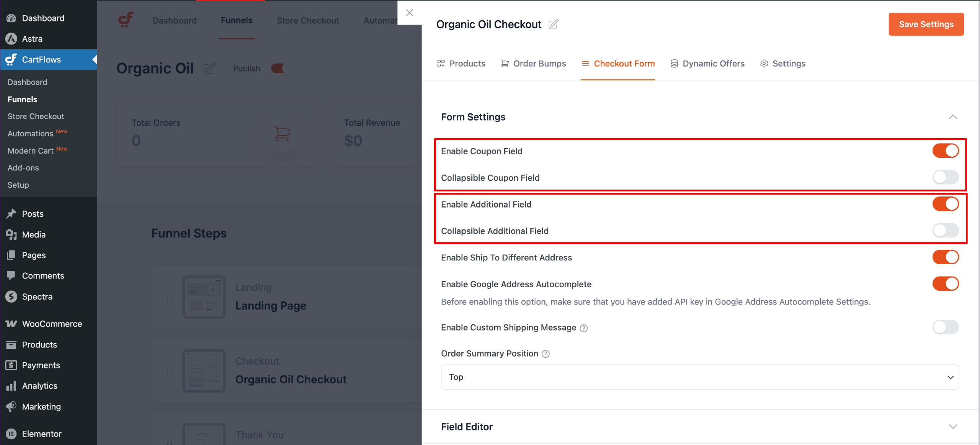Click the WordPress Dashboard gauge icon

11,18
